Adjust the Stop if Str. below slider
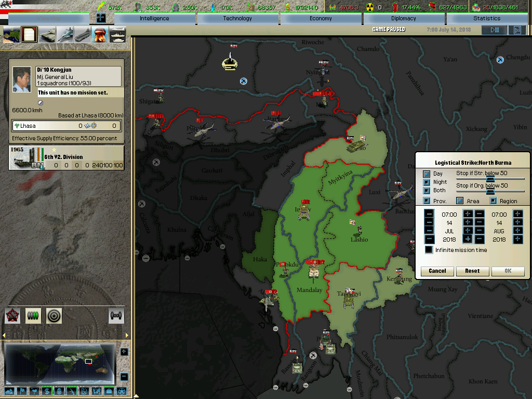This screenshot has width=532, height=399. point(489,178)
